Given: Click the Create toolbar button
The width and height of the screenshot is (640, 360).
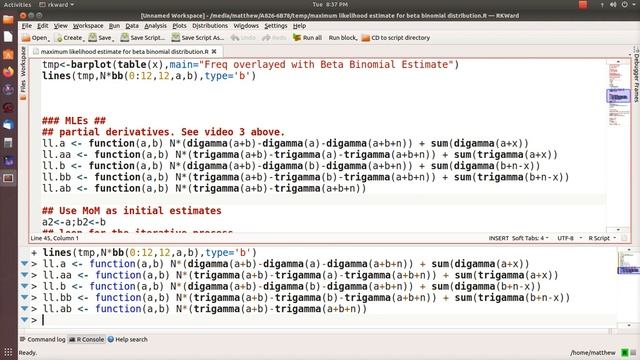Looking at the screenshot, I should [69, 38].
